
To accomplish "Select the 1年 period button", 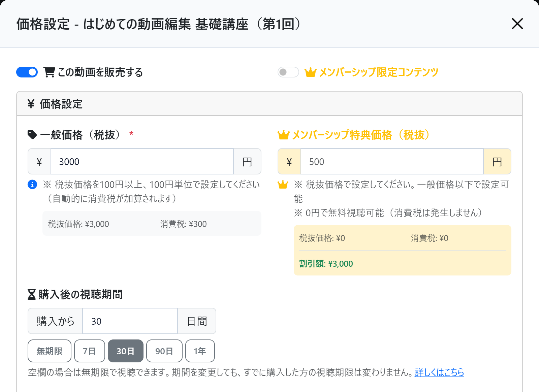I will coord(200,351).
